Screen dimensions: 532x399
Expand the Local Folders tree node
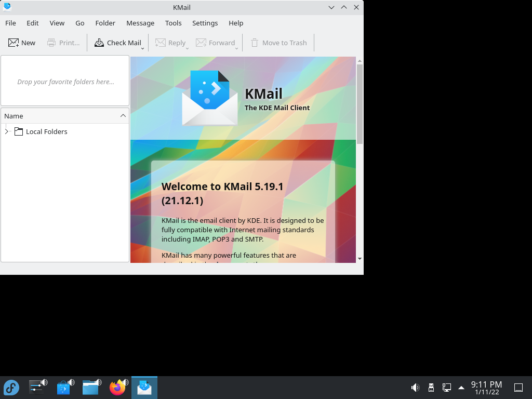[6, 131]
